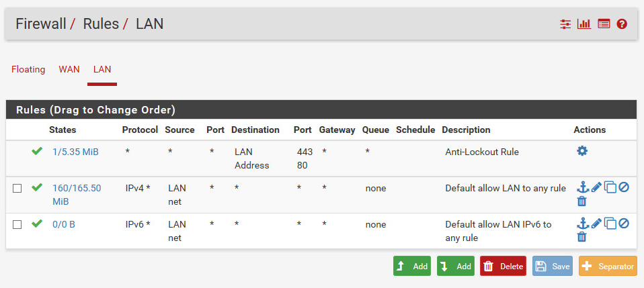
Task: Open Anti-Lockout Rule gear settings icon
Action: [x=582, y=151]
